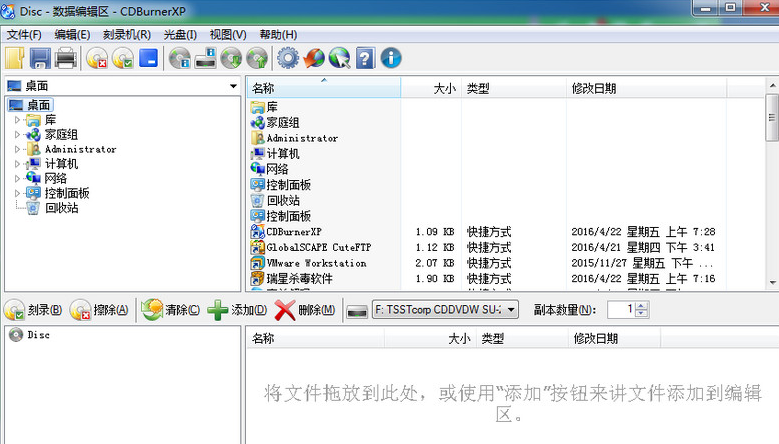
Task: Open the 桌面 location dropdown
Action: (x=233, y=86)
